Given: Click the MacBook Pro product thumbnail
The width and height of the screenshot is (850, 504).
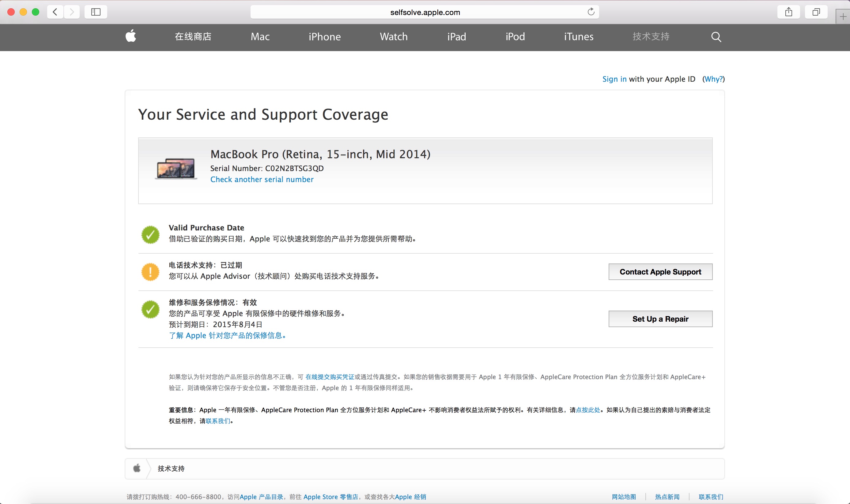Looking at the screenshot, I should pos(176,168).
